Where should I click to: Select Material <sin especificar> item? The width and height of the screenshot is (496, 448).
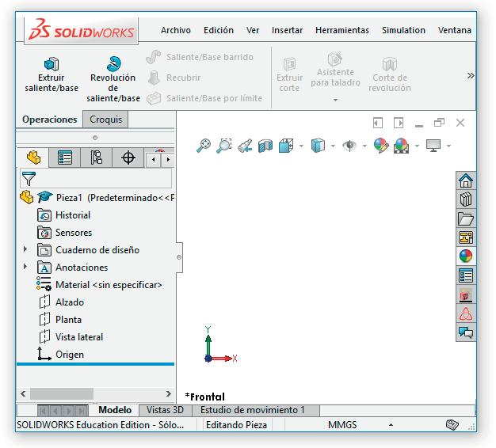pyautogui.click(x=99, y=285)
